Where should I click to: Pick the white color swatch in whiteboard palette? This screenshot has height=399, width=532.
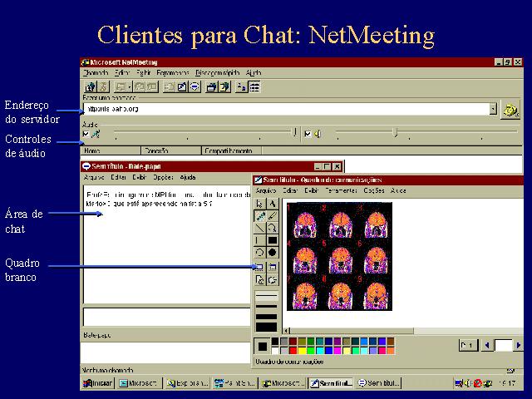click(x=275, y=351)
